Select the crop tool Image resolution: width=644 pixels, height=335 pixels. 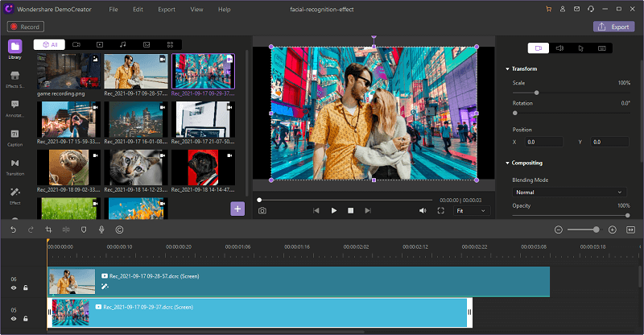click(x=48, y=230)
